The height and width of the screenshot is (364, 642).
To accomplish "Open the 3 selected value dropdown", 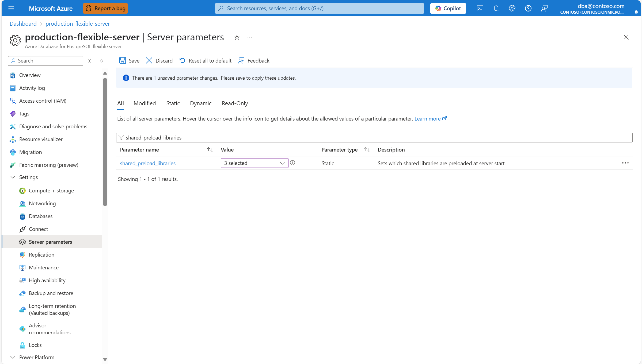I will pos(254,163).
